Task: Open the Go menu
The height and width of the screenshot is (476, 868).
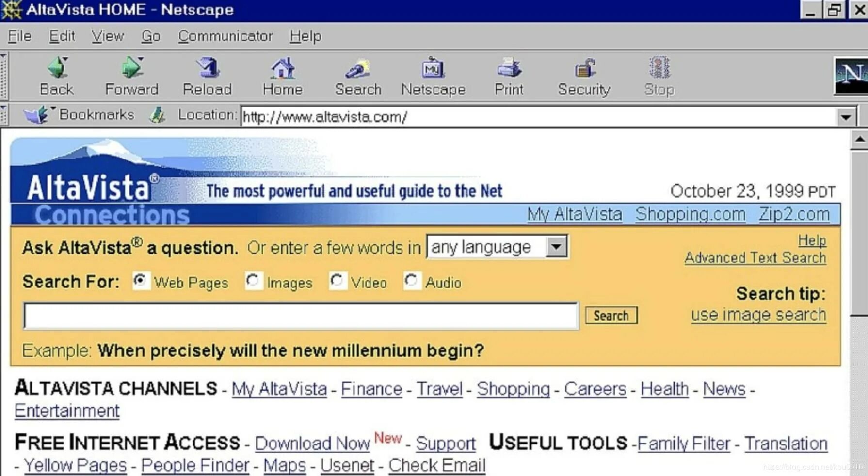Action: click(x=151, y=36)
